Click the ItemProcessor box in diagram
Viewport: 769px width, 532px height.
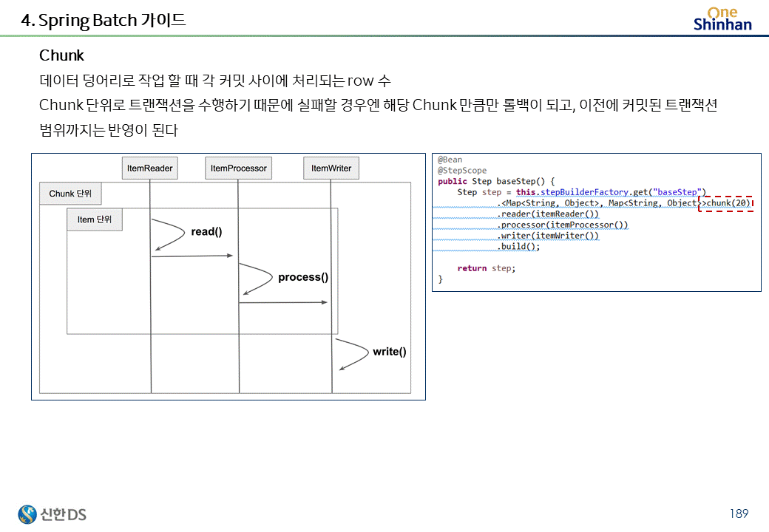(238, 168)
